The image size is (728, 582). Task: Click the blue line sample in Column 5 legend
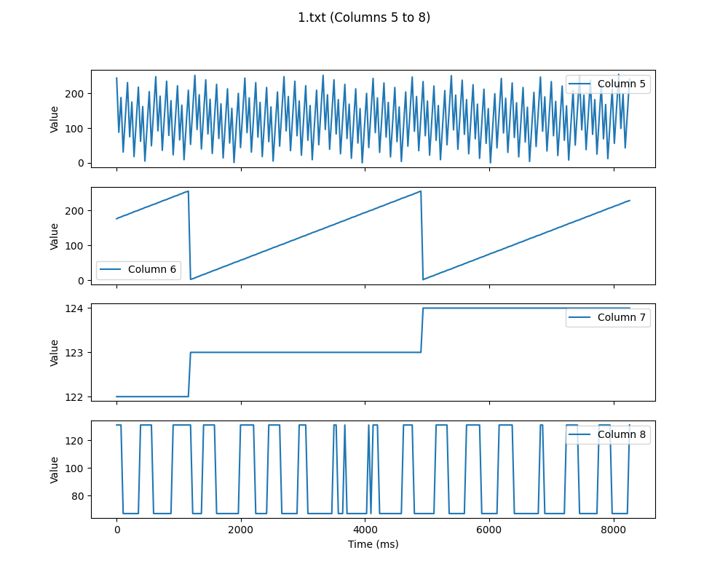pyautogui.click(x=581, y=84)
